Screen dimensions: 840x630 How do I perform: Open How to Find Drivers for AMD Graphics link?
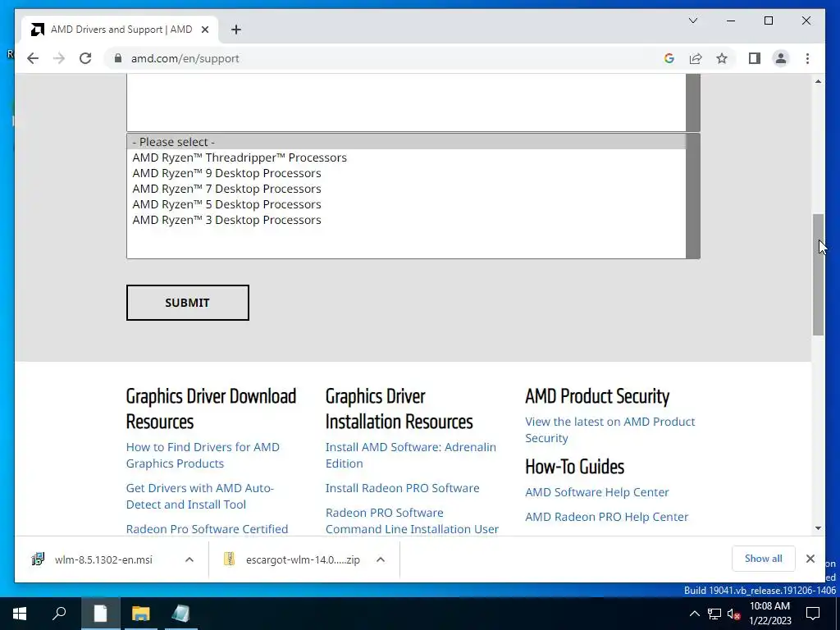tap(203, 454)
